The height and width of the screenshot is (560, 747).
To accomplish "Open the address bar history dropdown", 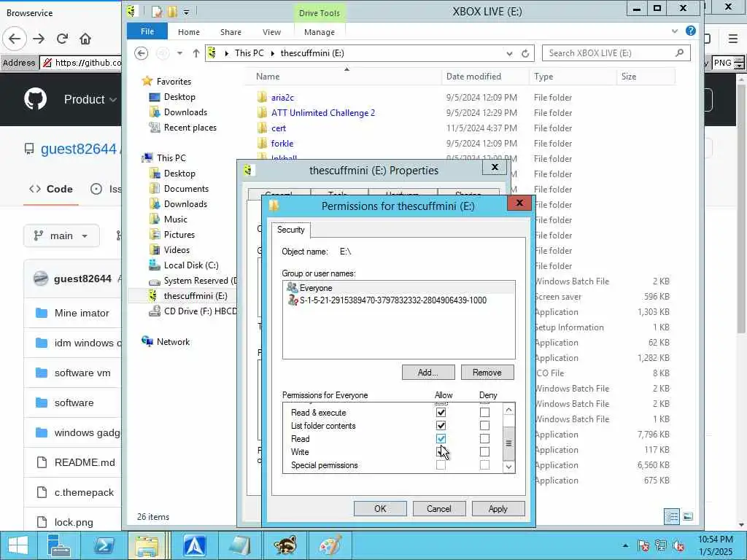I will pyautogui.click(x=509, y=53).
